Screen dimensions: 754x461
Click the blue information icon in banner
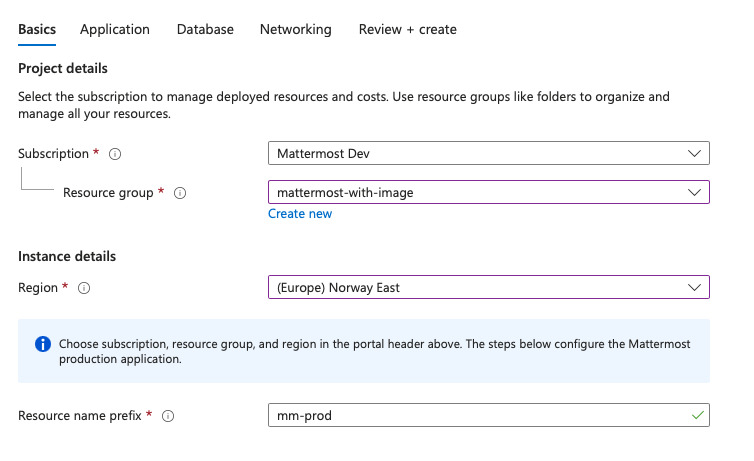point(43,344)
